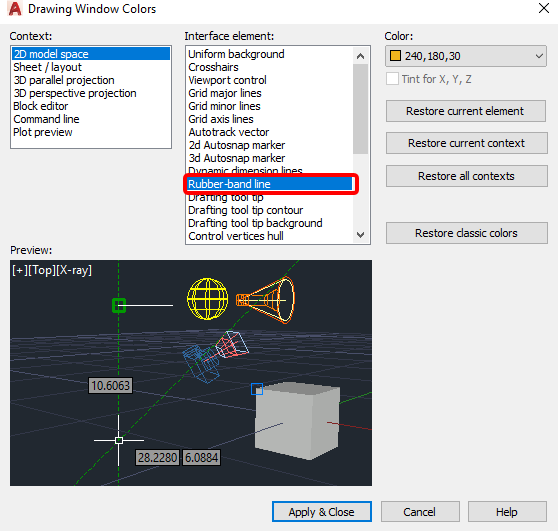
Task: Open the Color dropdown list
Action: pyautogui.click(x=465, y=56)
